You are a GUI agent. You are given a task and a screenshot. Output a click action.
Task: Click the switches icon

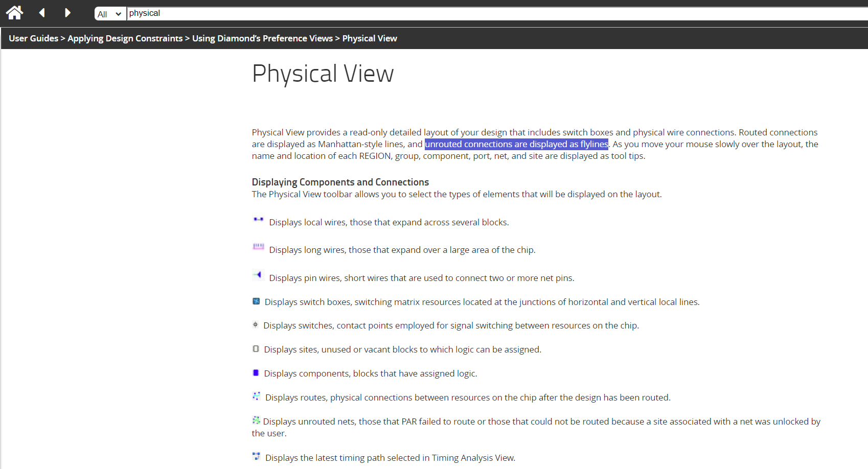pos(256,324)
